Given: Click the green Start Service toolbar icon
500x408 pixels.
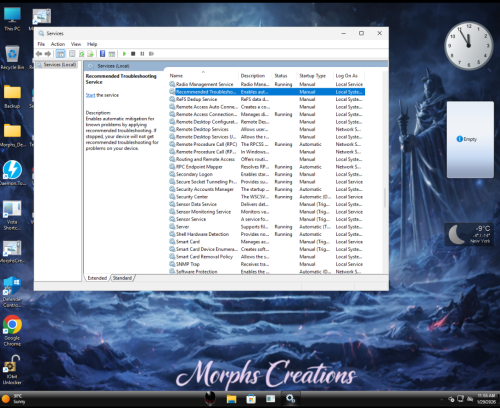Looking at the screenshot, I should (124, 54).
